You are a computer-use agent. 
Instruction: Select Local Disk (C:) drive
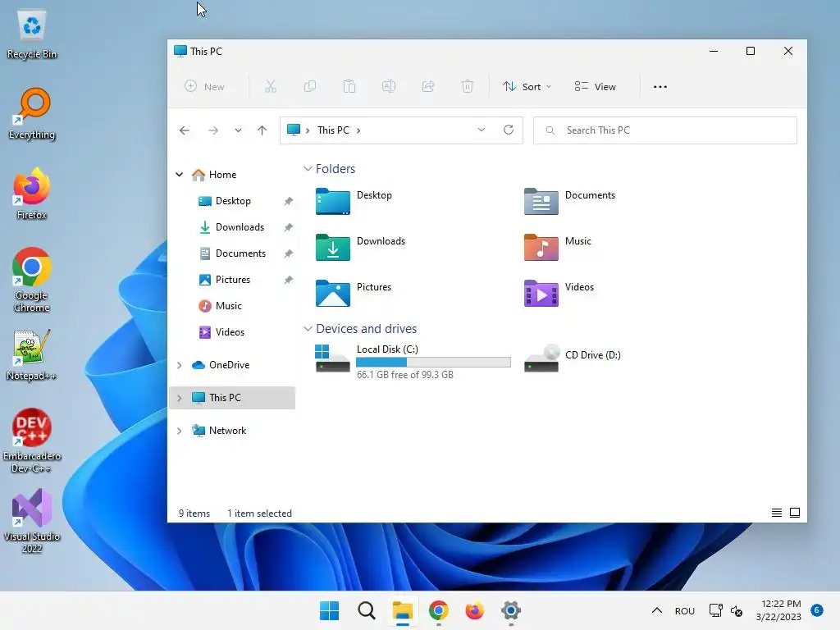point(413,362)
